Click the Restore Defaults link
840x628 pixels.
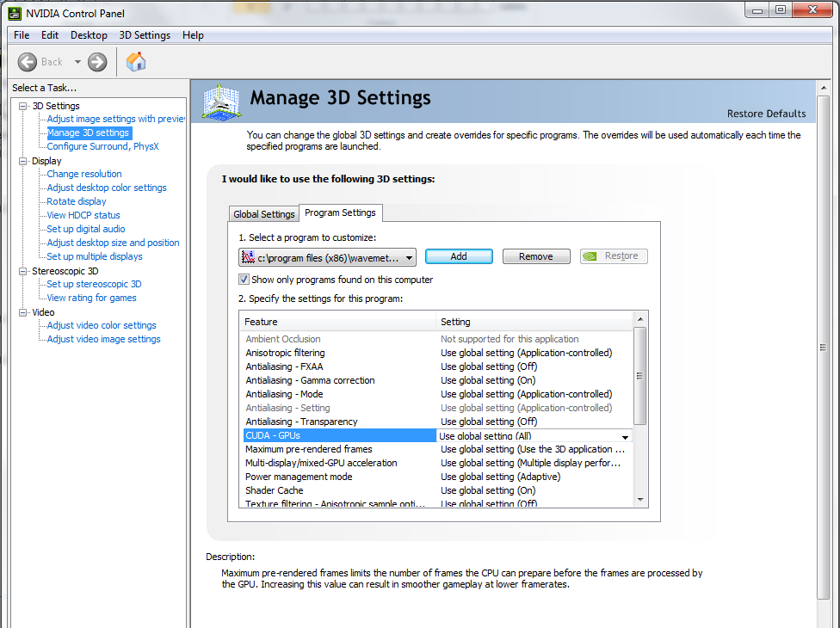point(766,114)
